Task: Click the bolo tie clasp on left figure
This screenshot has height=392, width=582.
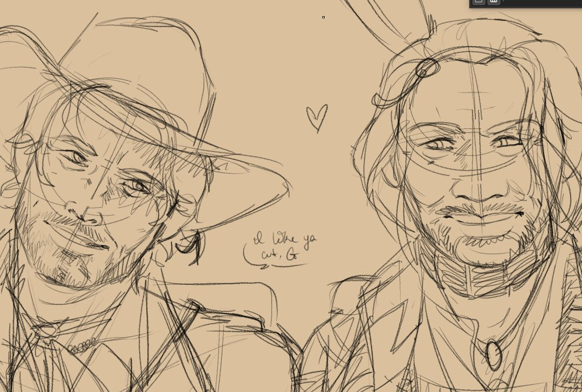Action: pyautogui.click(x=48, y=331)
